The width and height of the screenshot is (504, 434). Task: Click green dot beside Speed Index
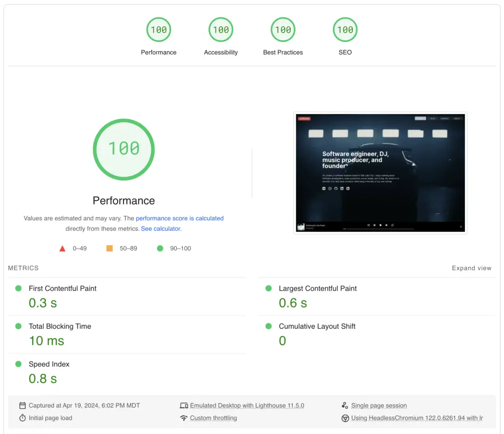[18, 364]
